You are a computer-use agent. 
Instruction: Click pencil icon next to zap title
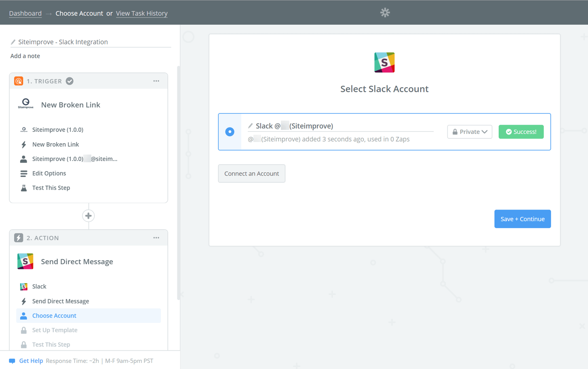click(13, 42)
